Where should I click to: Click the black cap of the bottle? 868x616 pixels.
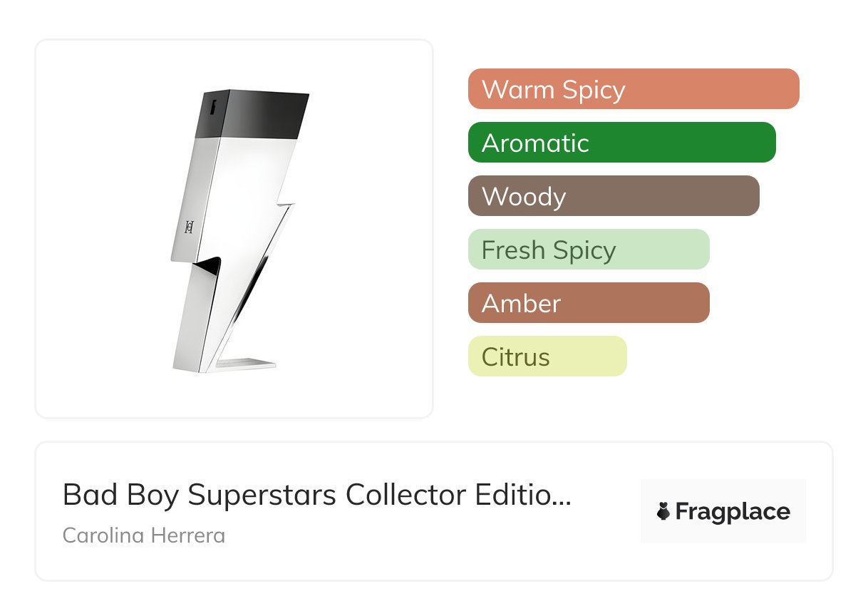(x=260, y=114)
